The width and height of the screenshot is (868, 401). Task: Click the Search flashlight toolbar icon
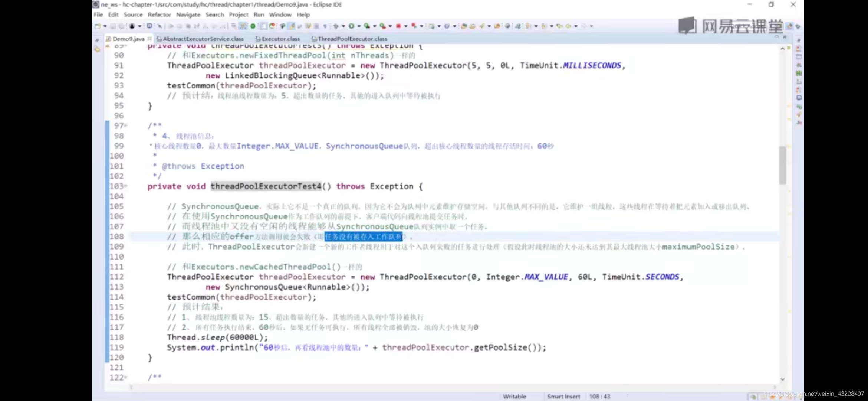click(x=482, y=26)
